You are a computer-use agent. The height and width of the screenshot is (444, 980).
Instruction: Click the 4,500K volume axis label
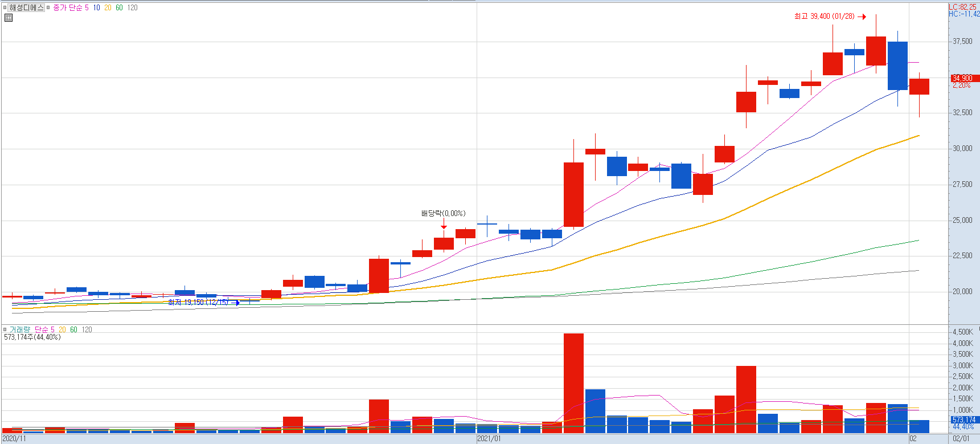coord(963,332)
